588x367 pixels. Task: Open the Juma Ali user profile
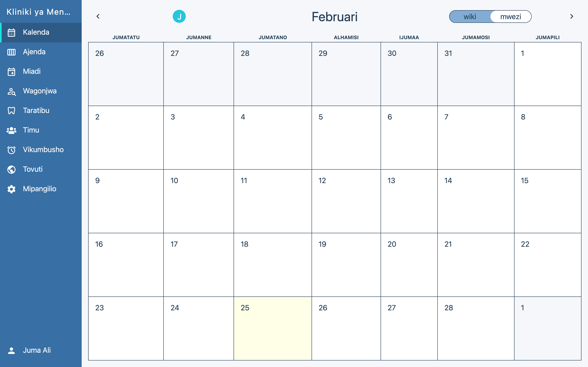pyautogui.click(x=37, y=350)
